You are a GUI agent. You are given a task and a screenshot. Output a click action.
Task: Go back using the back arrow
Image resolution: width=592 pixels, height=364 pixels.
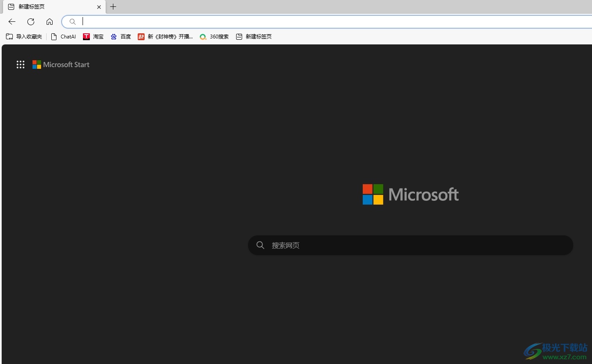12,21
